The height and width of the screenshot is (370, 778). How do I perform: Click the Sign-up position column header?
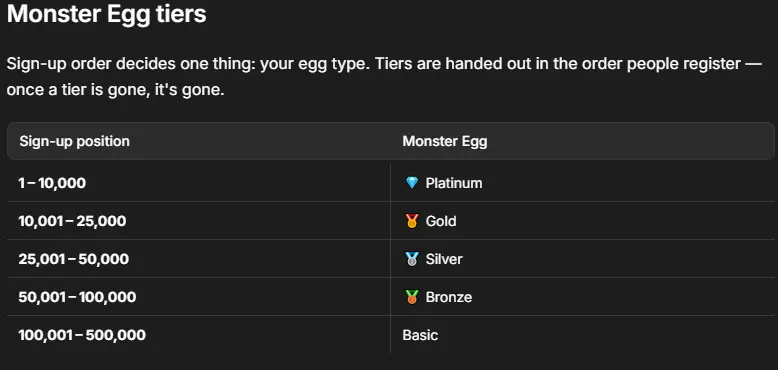pos(74,141)
